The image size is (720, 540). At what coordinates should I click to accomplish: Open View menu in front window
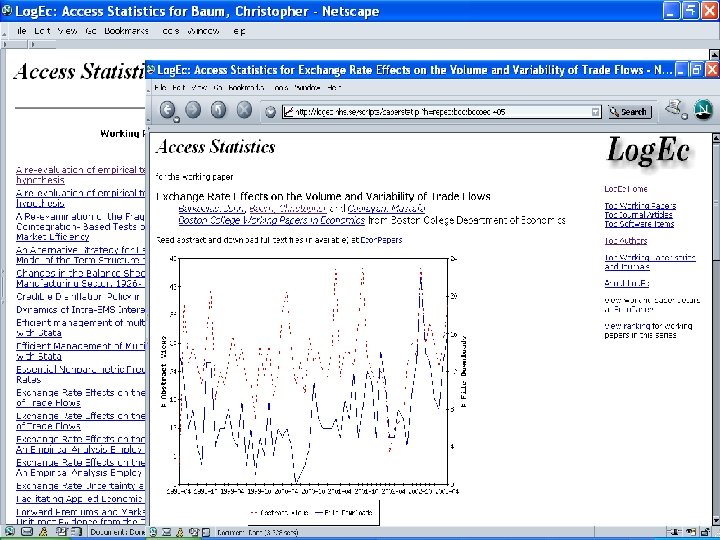pyautogui.click(x=199, y=87)
